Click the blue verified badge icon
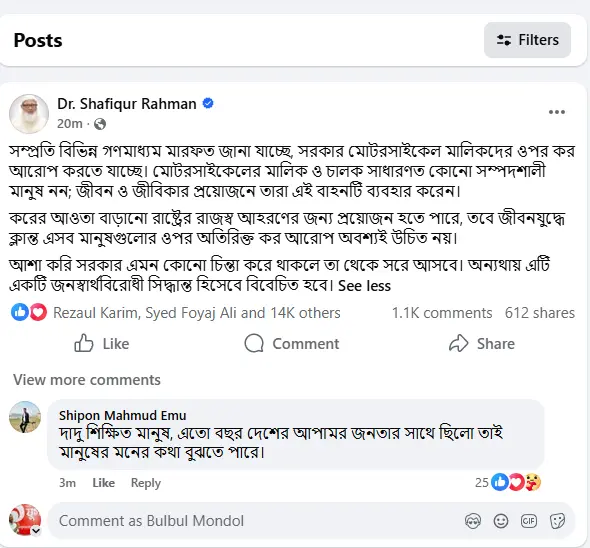 pyautogui.click(x=208, y=103)
